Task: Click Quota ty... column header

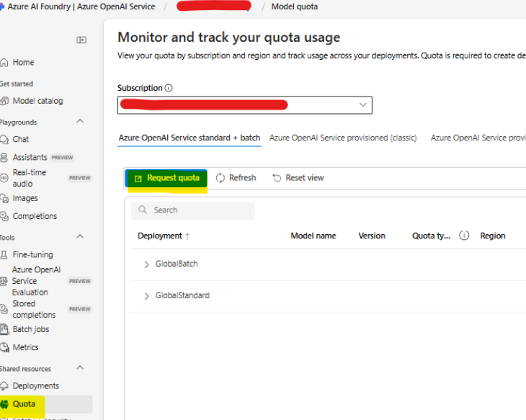Action: tap(431, 236)
